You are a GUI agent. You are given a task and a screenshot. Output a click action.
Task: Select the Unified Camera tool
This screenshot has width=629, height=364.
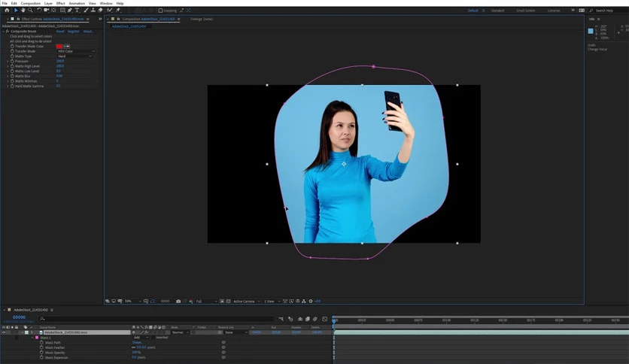47,10
